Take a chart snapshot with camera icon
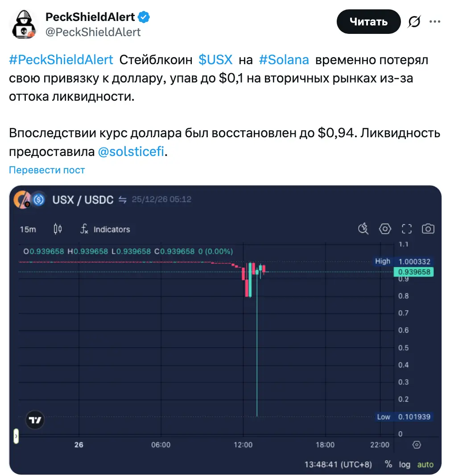This screenshot has height=476, width=450. [x=428, y=229]
